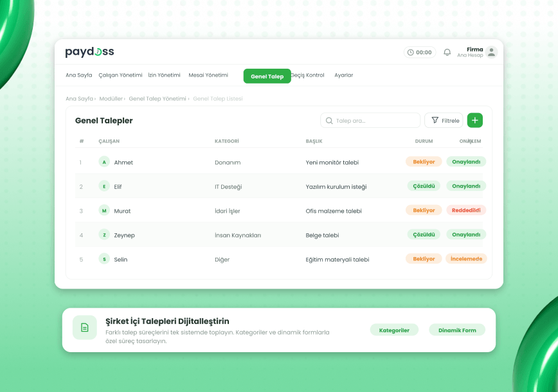Click the Genel Talepler heading
Viewport: 558px width, 392px height.
[104, 121]
